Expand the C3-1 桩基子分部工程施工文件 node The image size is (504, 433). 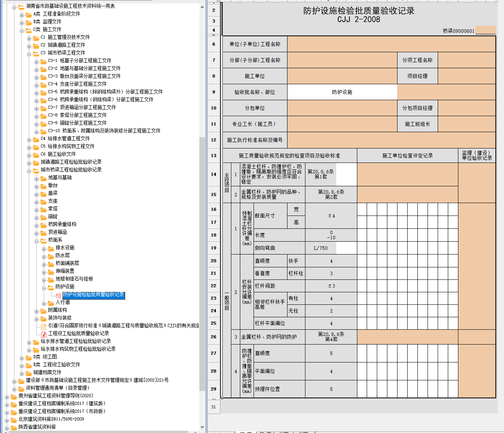click(37, 62)
